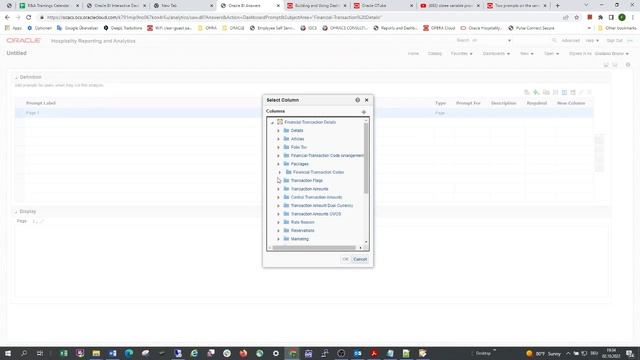Select Transaction Amount Dual Currency folder
Image resolution: width=640 pixels, height=360 pixels.
[322, 206]
